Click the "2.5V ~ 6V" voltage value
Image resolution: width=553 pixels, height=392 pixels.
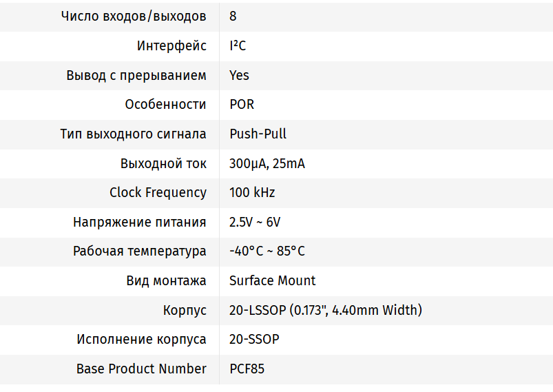click(255, 222)
